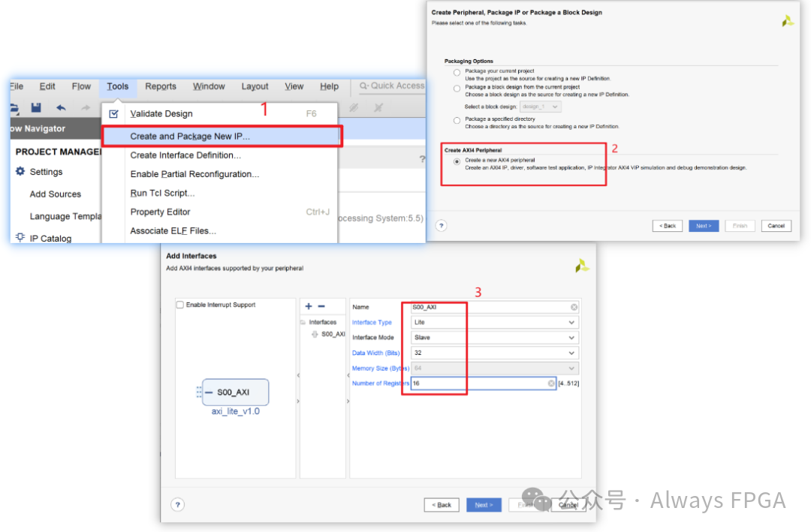811x532 pixels.
Task: Click the Data Width (Bits) label link
Action: 376,353
